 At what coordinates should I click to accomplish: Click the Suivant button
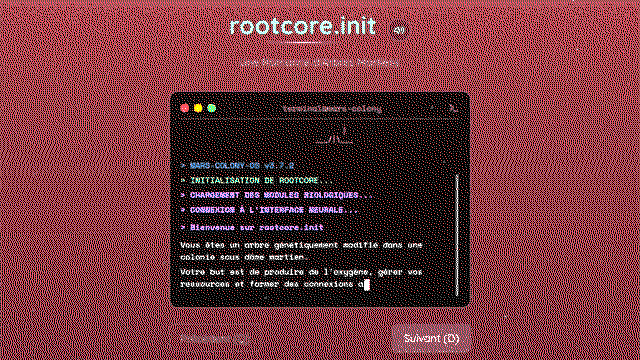(431, 338)
